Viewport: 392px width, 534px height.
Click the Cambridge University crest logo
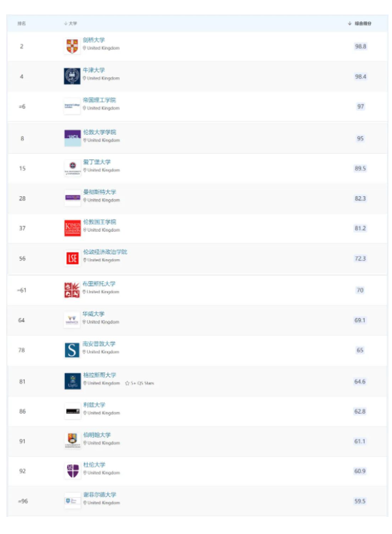click(72, 46)
